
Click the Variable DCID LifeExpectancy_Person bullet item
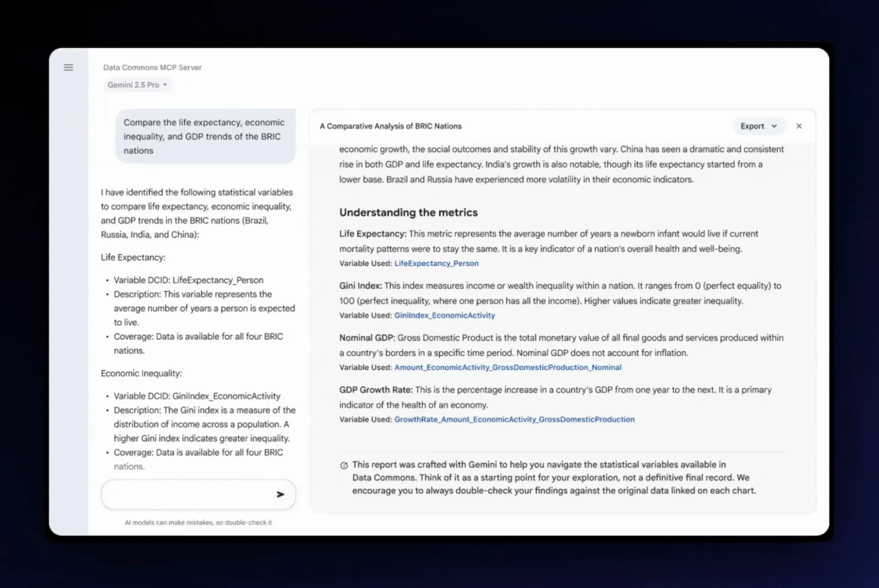point(189,280)
